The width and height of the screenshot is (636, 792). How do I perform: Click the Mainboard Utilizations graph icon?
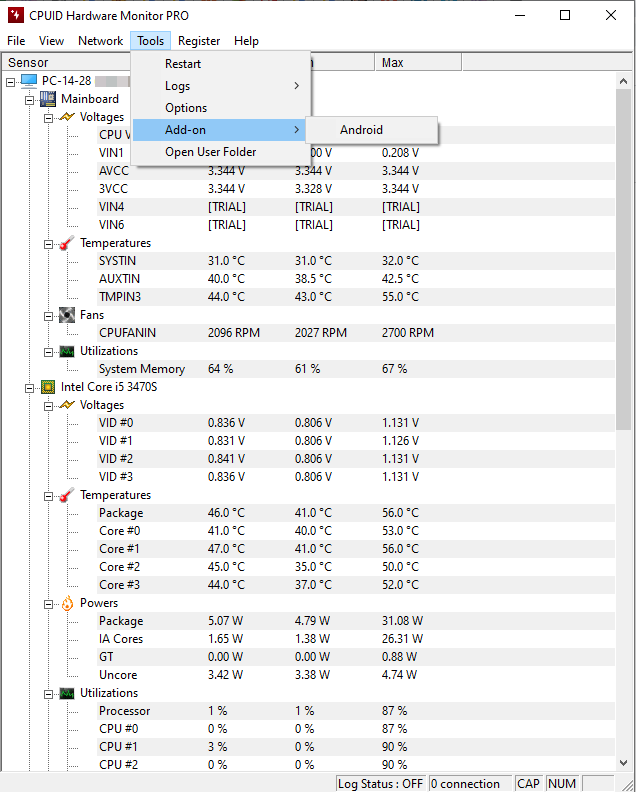[x=67, y=351]
